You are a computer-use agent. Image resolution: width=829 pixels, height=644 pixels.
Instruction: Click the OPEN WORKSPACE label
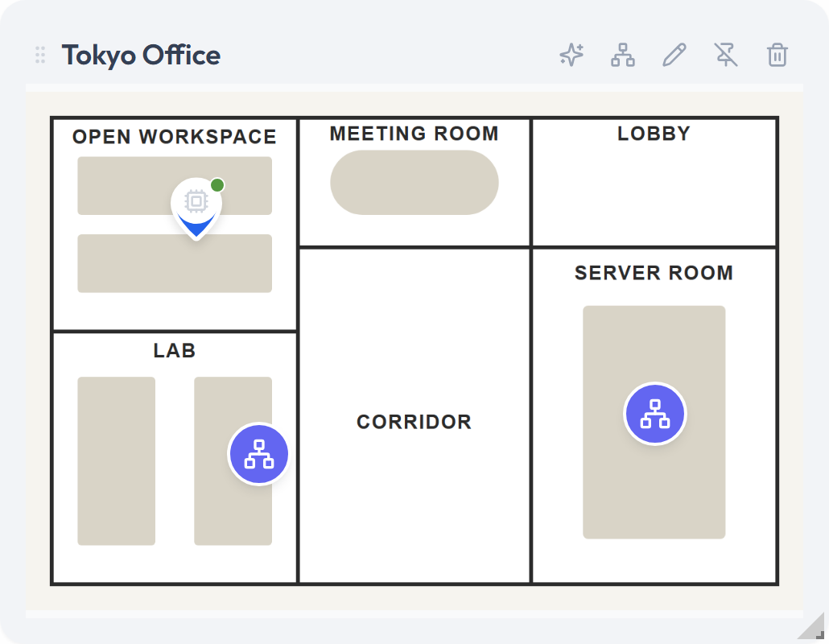(175, 136)
